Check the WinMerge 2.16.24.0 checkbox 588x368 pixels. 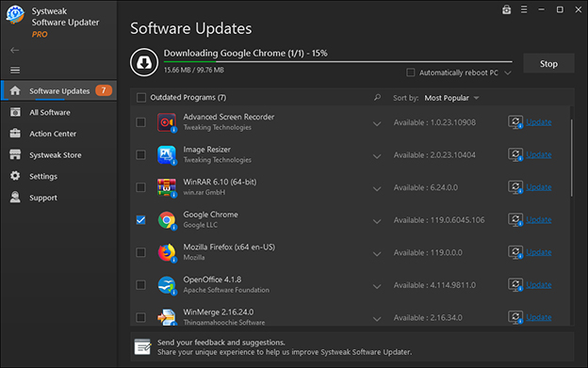[140, 318]
